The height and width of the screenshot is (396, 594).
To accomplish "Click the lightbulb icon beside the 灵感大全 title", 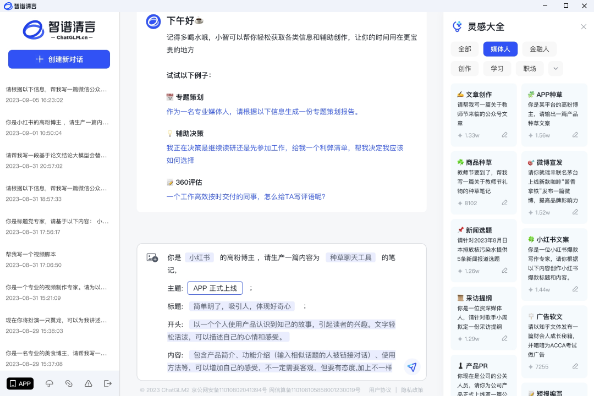I will [x=457, y=27].
